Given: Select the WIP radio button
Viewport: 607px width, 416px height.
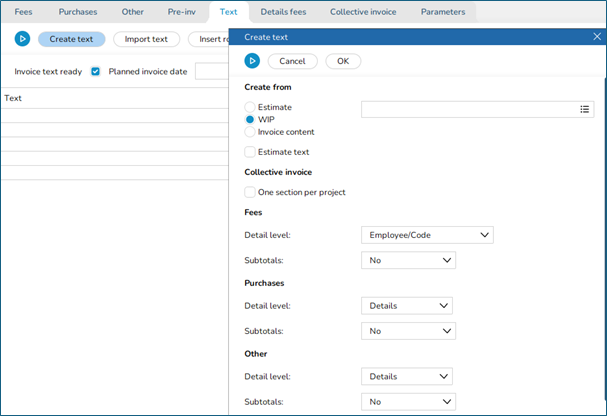Looking at the screenshot, I should (x=250, y=119).
